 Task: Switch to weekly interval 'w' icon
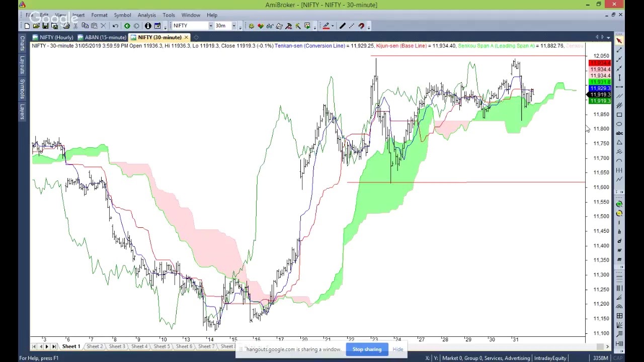pos(619,250)
